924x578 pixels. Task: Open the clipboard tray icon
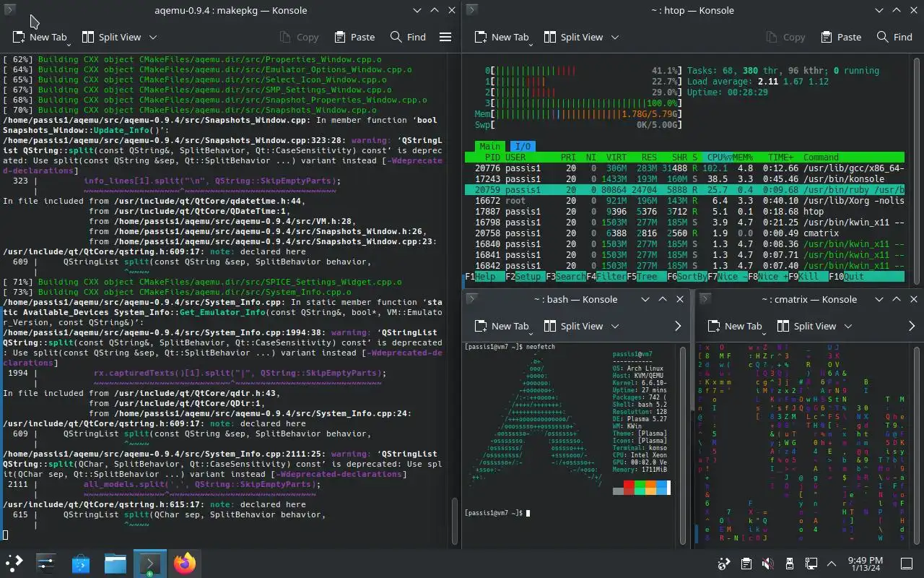[746, 564]
